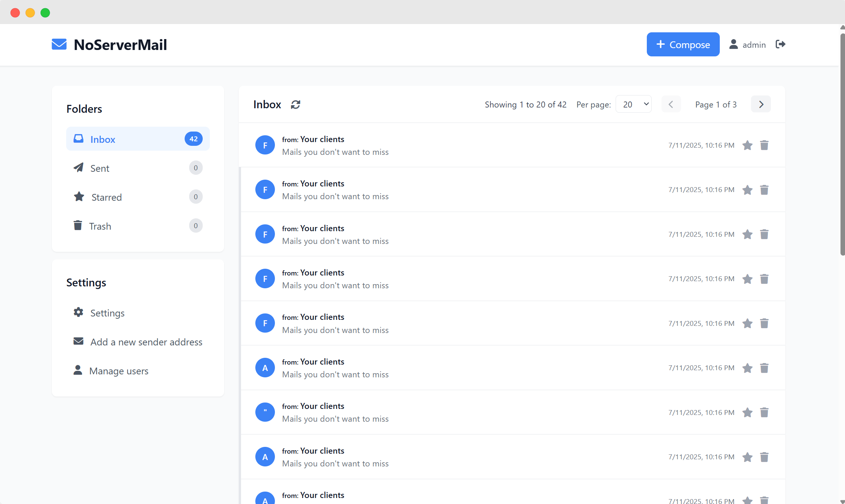Click the Compose button
Viewport: 845px width, 504px height.
click(x=683, y=44)
